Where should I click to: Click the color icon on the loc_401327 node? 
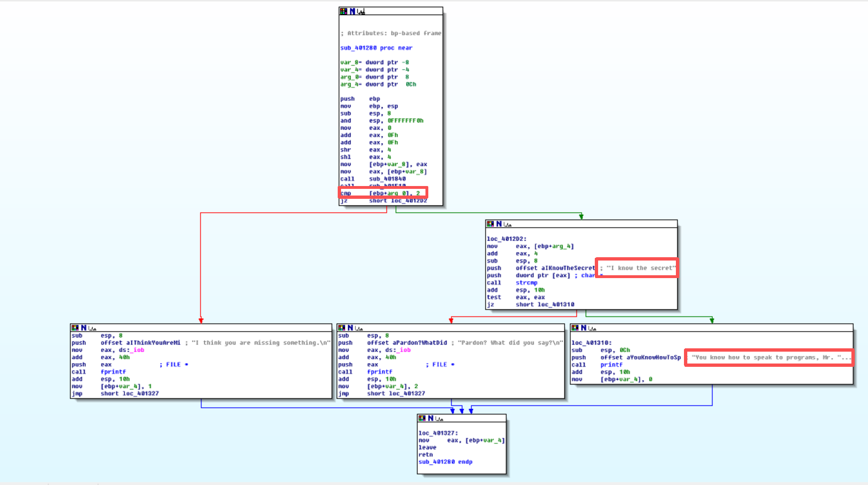click(x=422, y=418)
